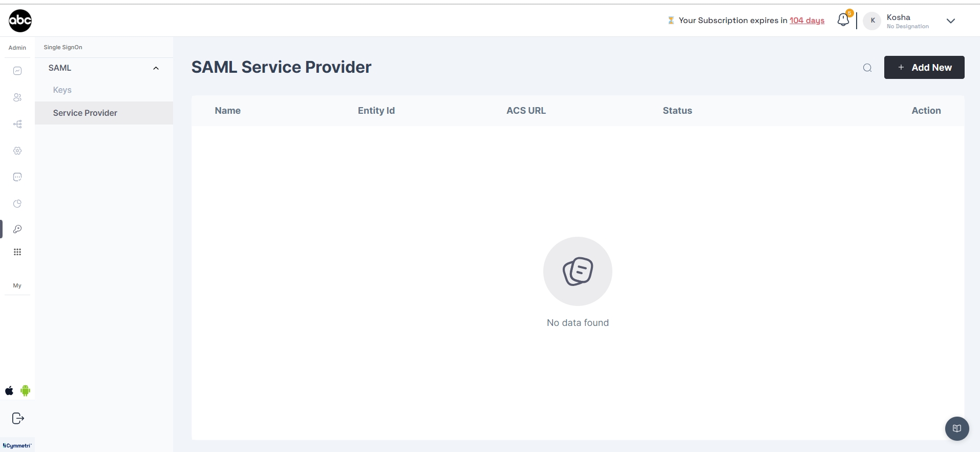This screenshot has width=980, height=452.
Task: Collapse the SAML menu section
Action: 156,68
